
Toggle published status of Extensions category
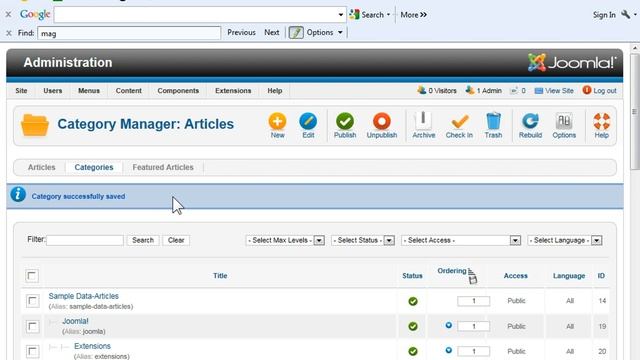point(413,351)
